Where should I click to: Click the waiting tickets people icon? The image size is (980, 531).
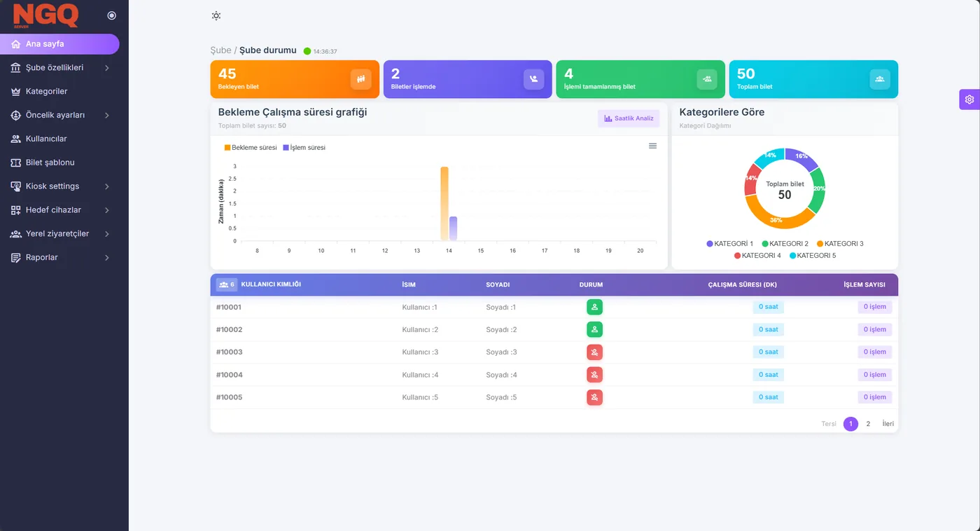click(x=361, y=79)
